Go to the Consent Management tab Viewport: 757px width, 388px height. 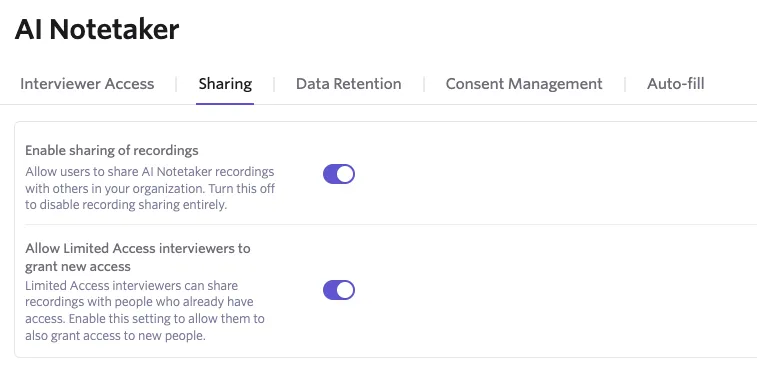click(x=524, y=84)
